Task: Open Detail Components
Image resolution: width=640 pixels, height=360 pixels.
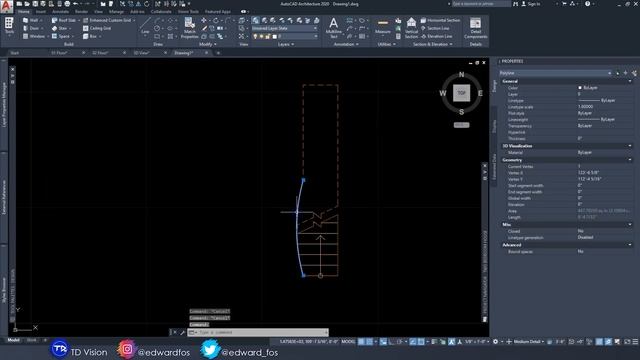Action: tap(476, 28)
